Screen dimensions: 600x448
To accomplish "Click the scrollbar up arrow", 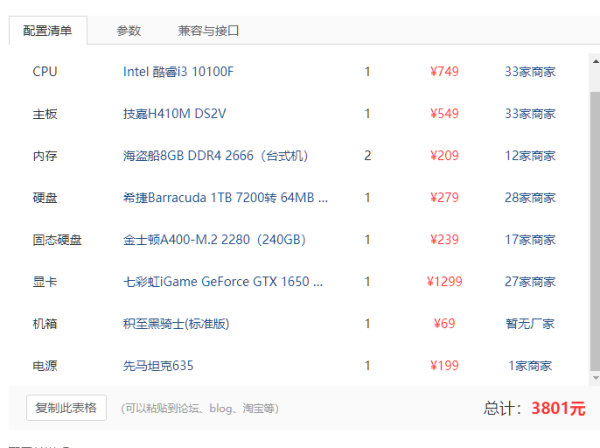I will click(x=595, y=62).
